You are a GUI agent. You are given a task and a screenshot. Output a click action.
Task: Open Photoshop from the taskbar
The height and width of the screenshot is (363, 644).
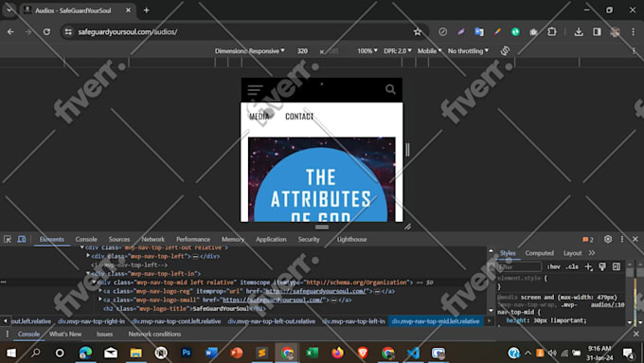click(186, 353)
